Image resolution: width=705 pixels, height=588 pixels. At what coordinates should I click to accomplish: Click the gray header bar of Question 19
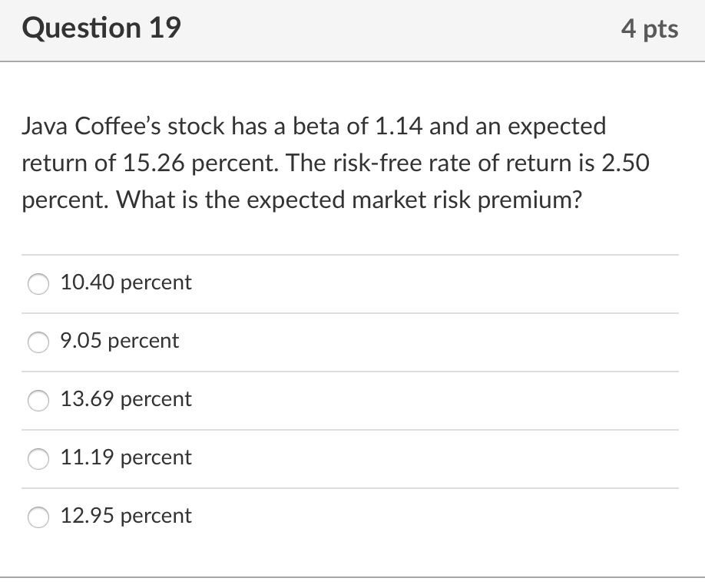(x=352, y=31)
